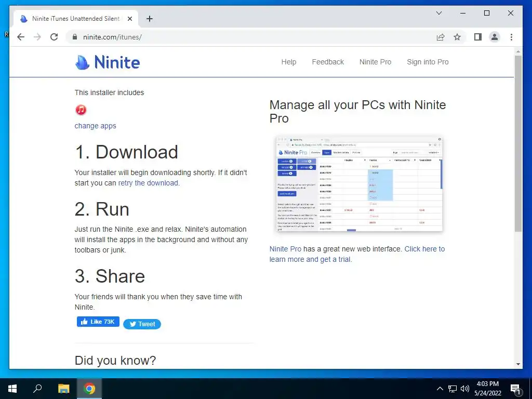Click the page's vertical scrollbar thumb
The height and width of the screenshot is (399, 532).
(518, 143)
